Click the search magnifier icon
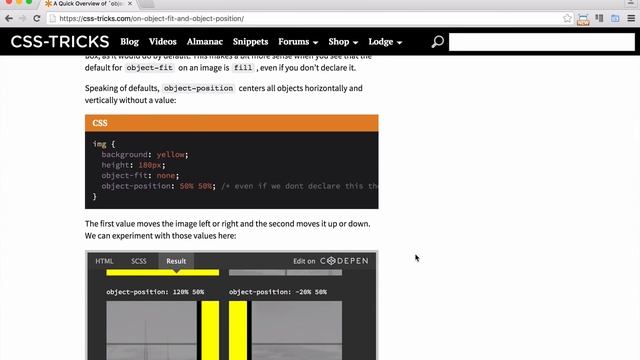The height and width of the screenshot is (360, 640). (x=438, y=42)
